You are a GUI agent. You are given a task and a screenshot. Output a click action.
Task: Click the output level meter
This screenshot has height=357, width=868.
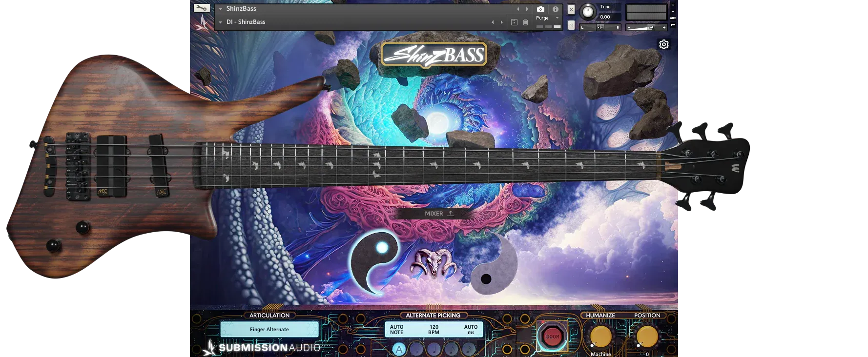tap(646, 12)
